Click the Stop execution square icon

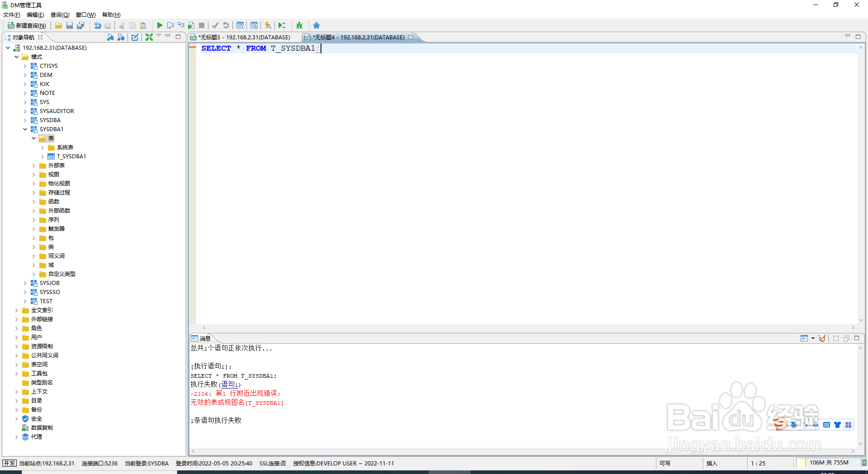[x=202, y=25]
